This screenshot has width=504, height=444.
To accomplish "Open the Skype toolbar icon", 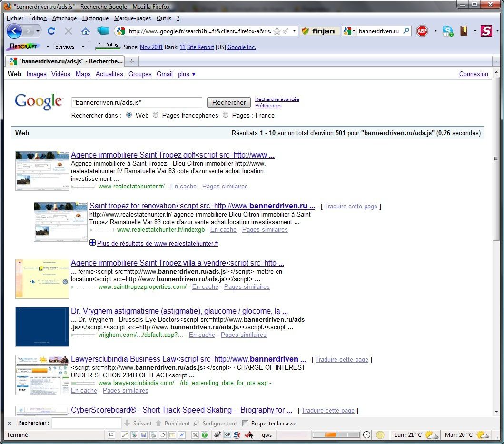I will click(447, 31).
